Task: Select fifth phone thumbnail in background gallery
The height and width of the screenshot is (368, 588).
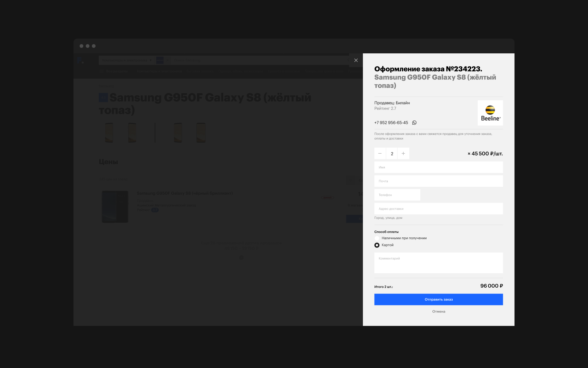Action: pos(201,132)
